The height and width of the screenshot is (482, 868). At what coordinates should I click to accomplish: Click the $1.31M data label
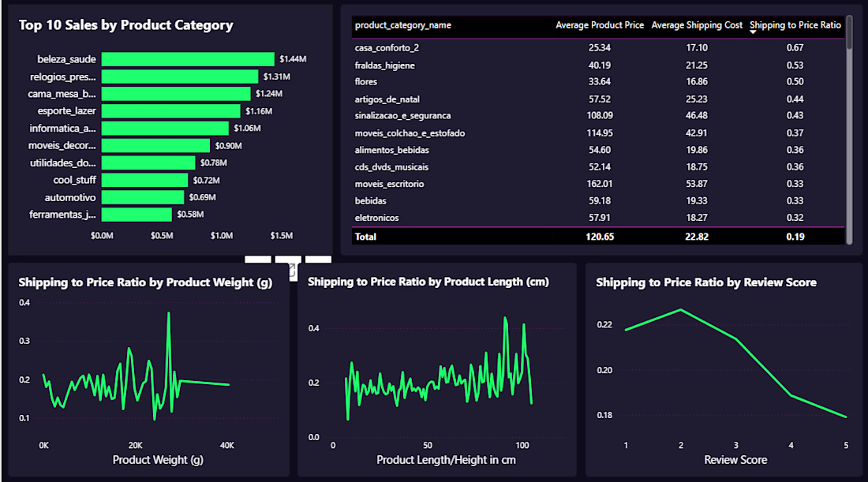click(277, 77)
